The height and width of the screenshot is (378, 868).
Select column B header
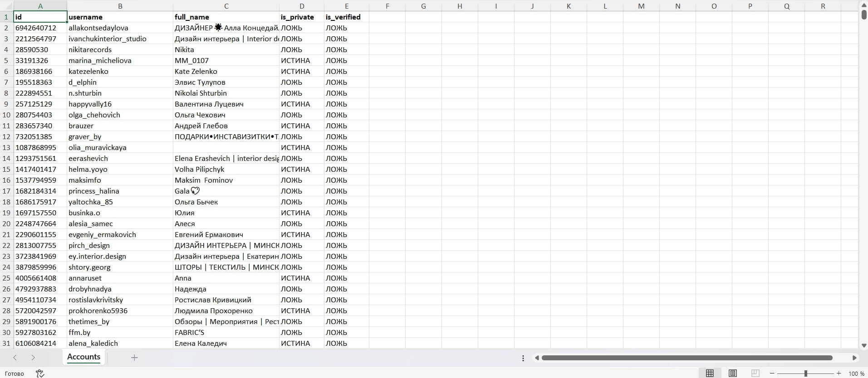[x=120, y=6]
